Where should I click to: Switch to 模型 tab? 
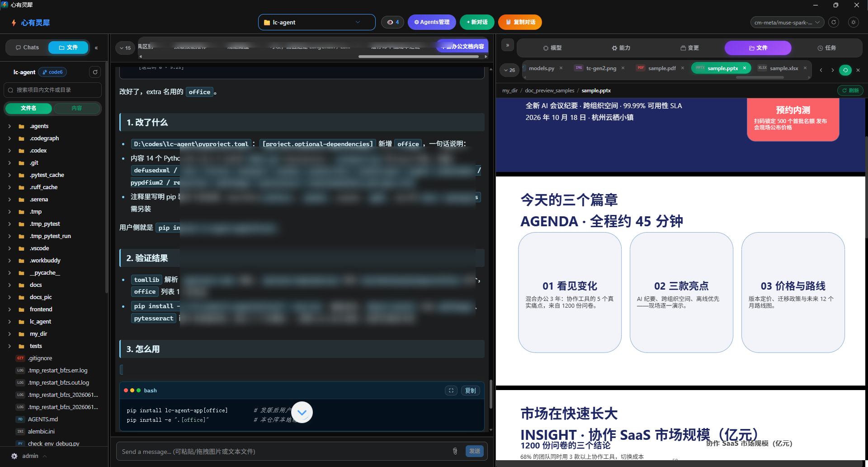(552, 48)
